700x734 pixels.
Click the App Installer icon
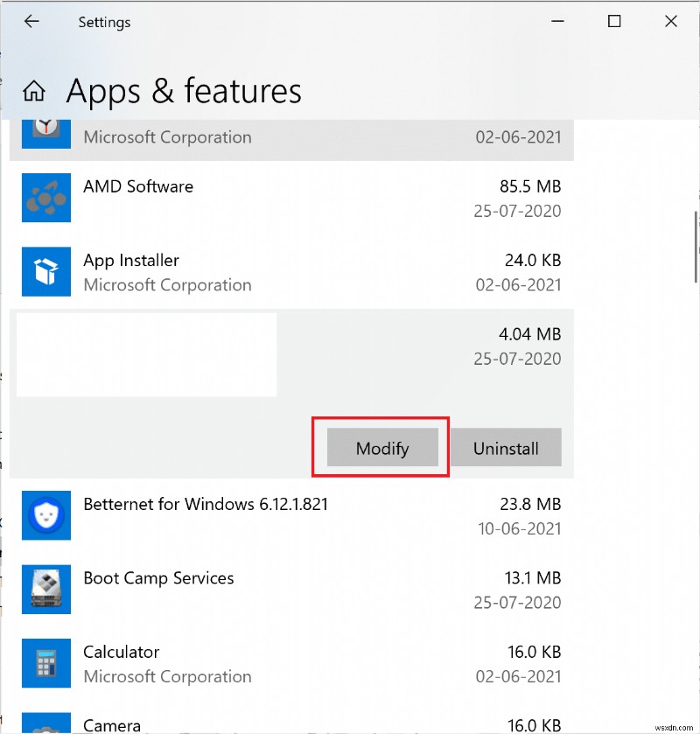coord(45,271)
